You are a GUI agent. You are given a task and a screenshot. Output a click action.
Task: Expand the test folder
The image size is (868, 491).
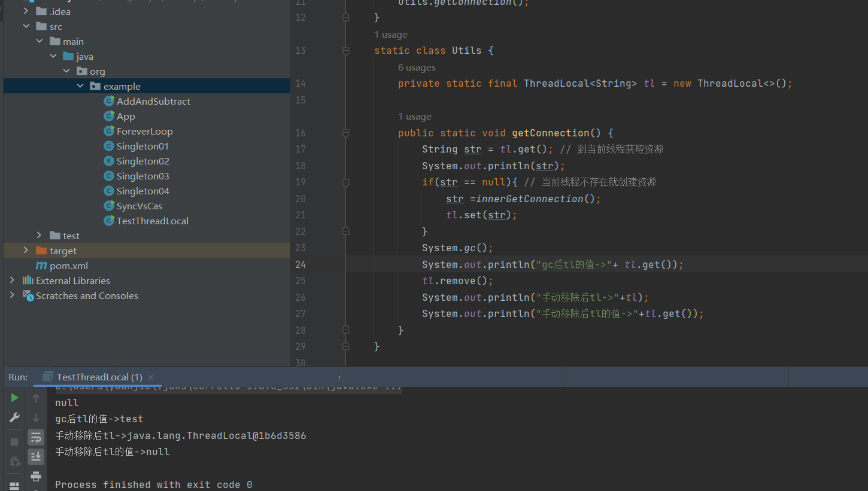pos(40,236)
